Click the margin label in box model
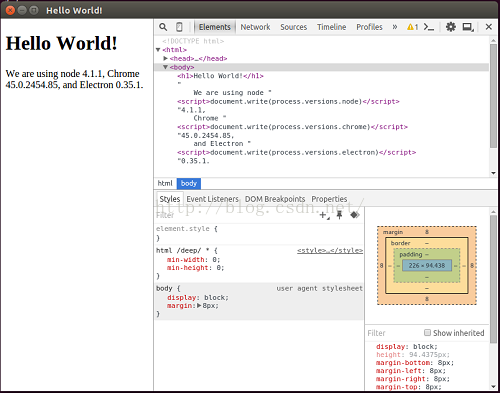500x393 pixels. [393, 232]
